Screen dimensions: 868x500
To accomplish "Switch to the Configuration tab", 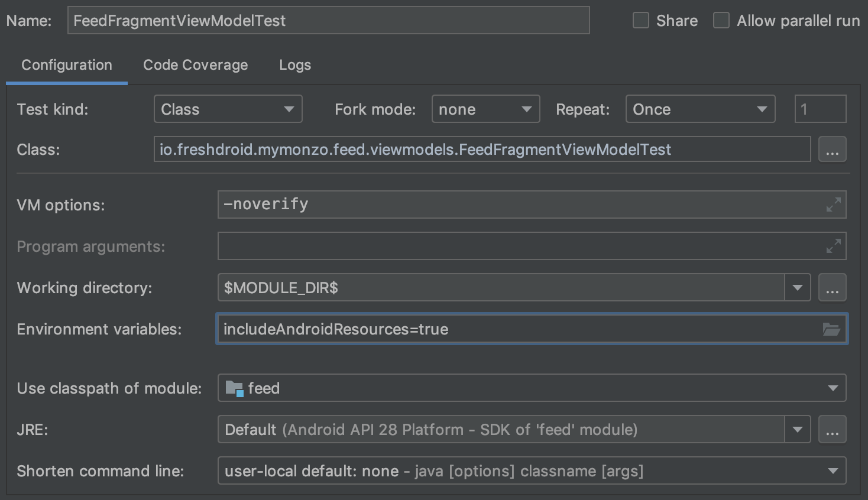I will (x=67, y=65).
